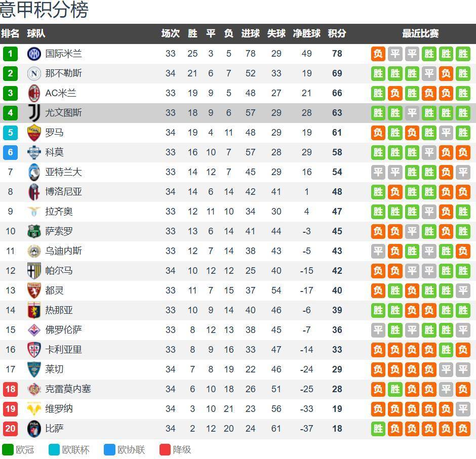Open the 克雷莫内塞 team link
Viewport: 476px width, 459px height.
[x=68, y=389]
